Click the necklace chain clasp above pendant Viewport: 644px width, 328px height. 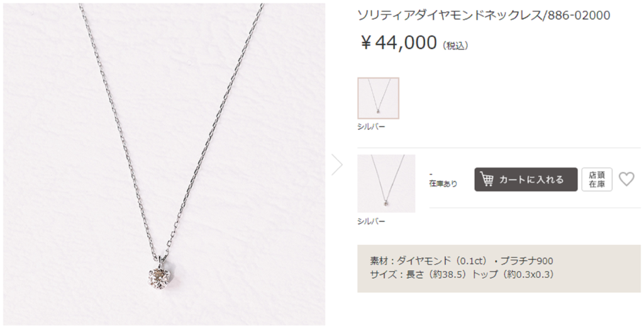click(161, 261)
